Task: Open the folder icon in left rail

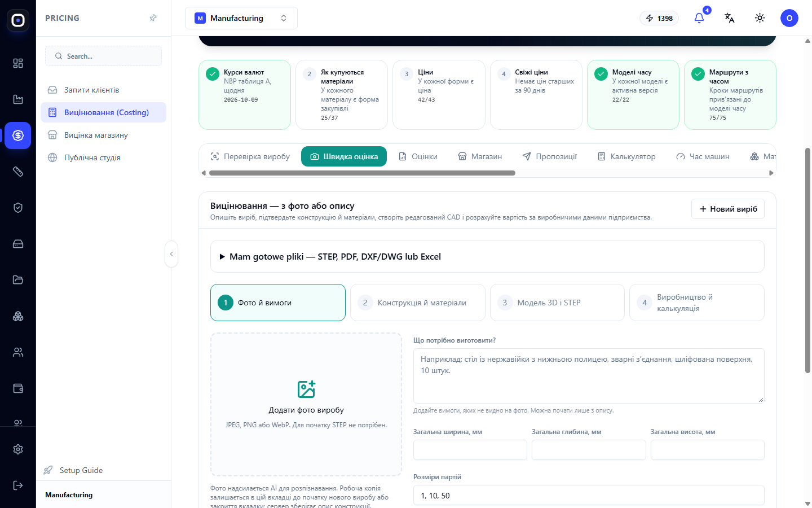Action: coord(18,280)
